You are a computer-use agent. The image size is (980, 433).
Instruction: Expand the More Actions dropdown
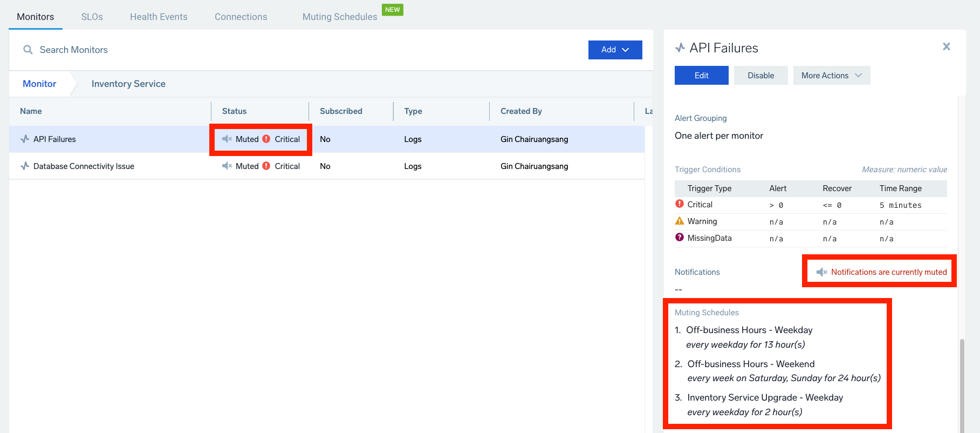click(832, 76)
